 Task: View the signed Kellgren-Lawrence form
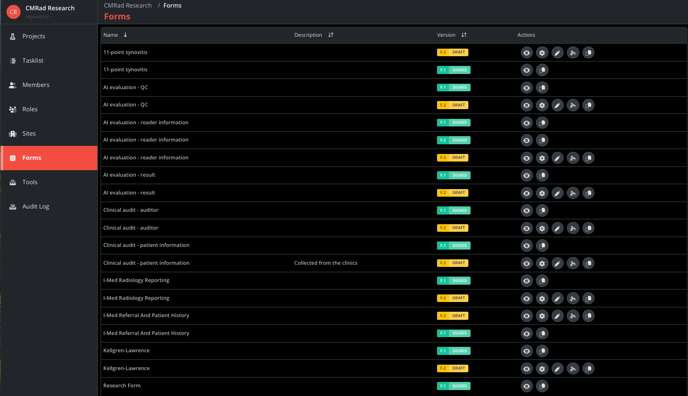point(527,351)
